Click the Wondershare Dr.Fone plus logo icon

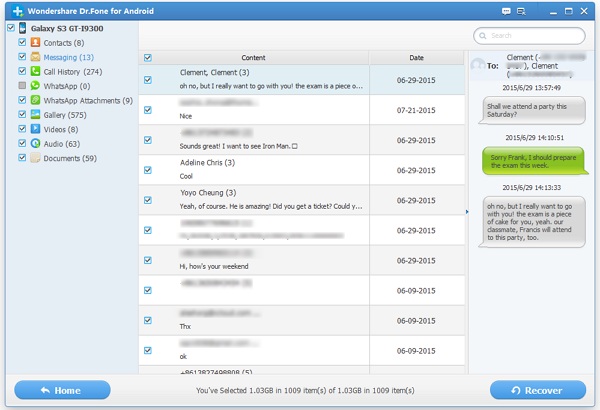[x=17, y=11]
